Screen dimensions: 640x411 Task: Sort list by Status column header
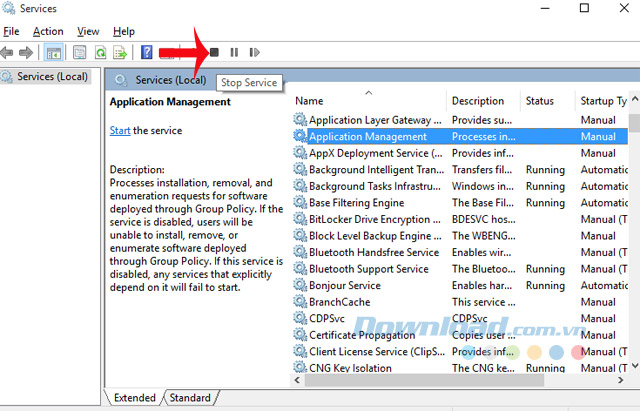click(540, 101)
